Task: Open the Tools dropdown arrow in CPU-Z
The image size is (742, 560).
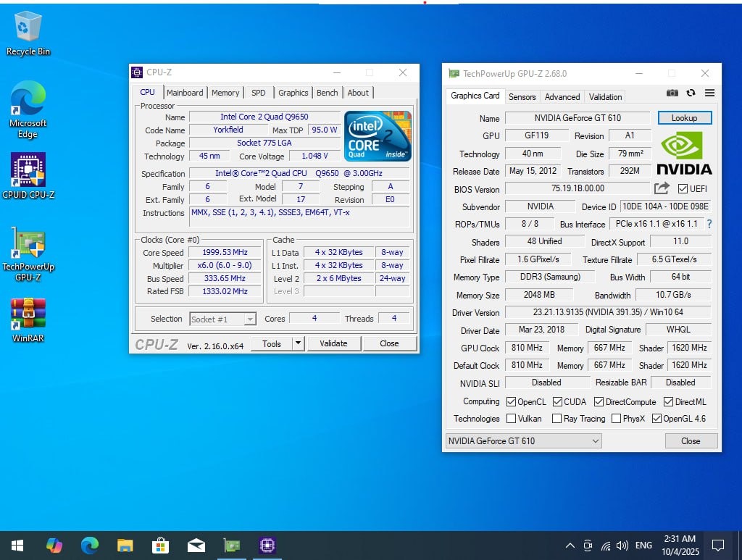Action: click(298, 343)
